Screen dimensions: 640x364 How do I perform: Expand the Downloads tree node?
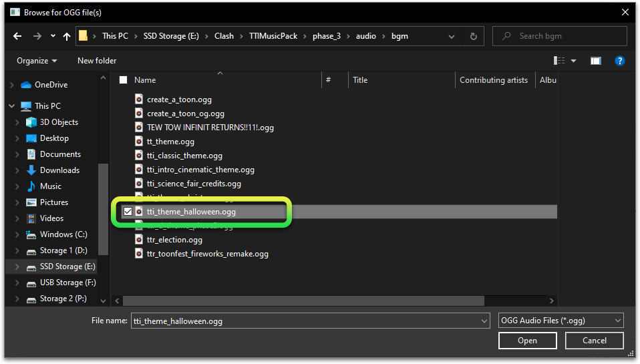pos(17,170)
